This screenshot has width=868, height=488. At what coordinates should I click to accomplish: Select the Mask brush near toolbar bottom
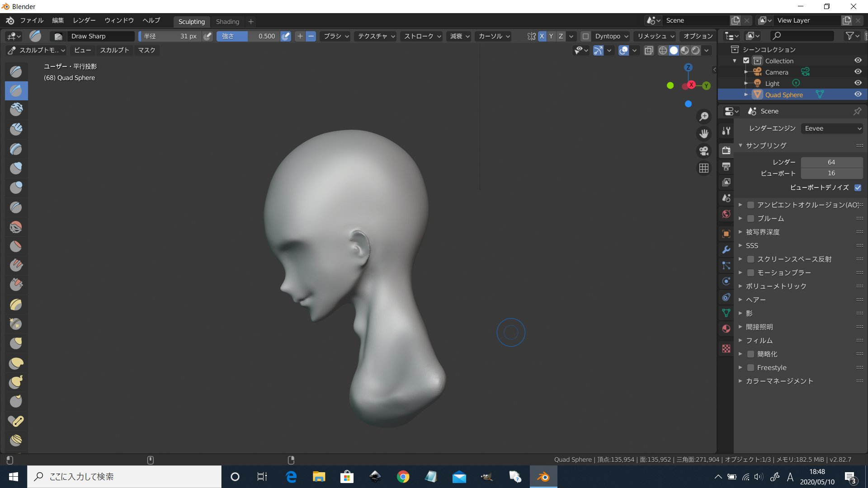[15, 440]
